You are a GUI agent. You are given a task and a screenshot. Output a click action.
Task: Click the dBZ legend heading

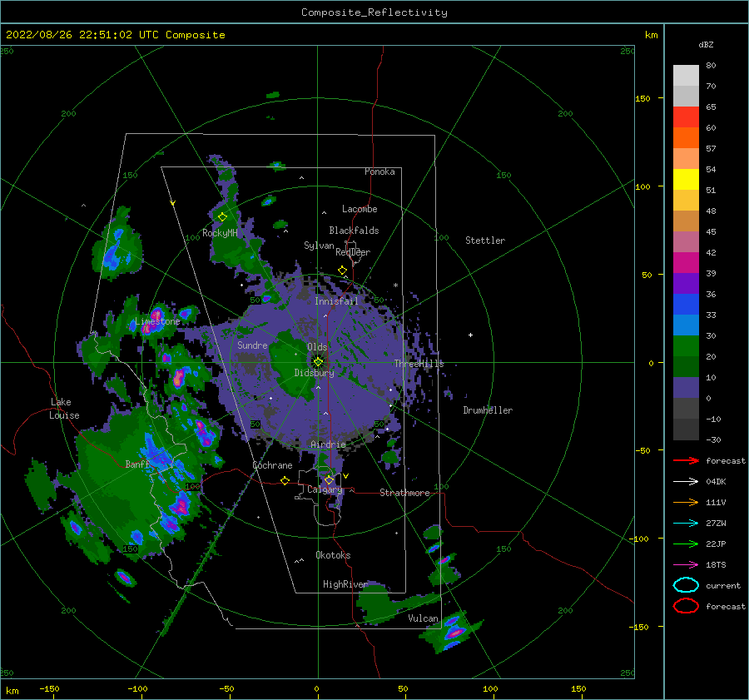click(x=706, y=44)
